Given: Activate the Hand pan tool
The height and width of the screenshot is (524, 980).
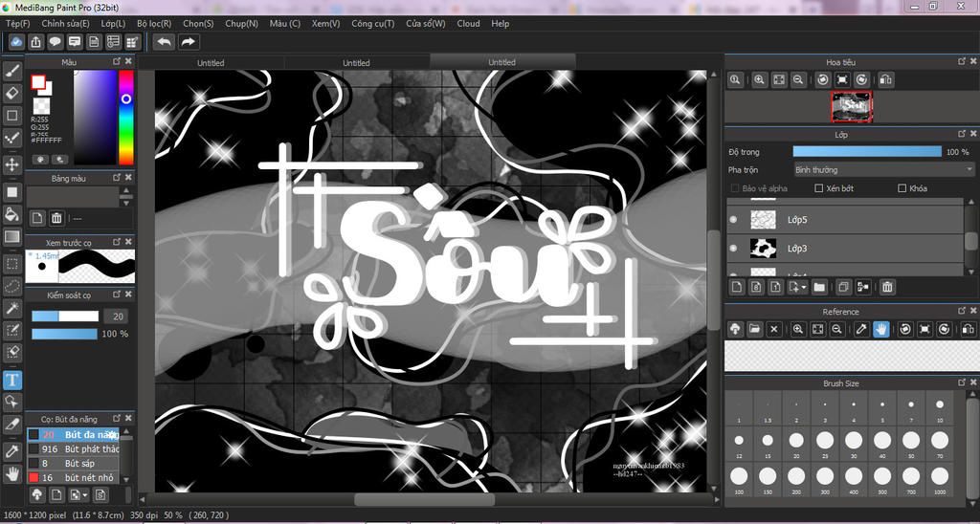Looking at the screenshot, I should coord(11,474).
